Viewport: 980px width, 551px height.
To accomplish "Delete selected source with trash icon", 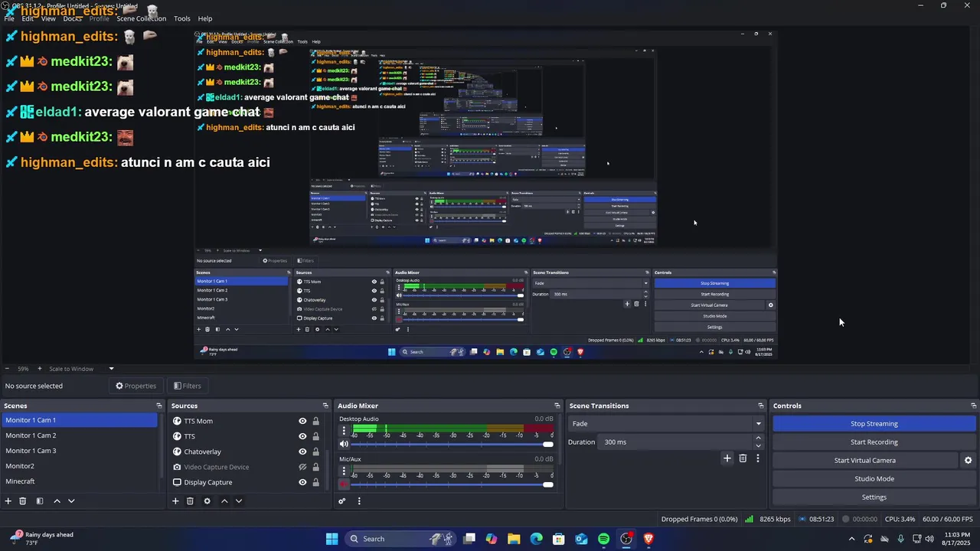I will click(190, 501).
